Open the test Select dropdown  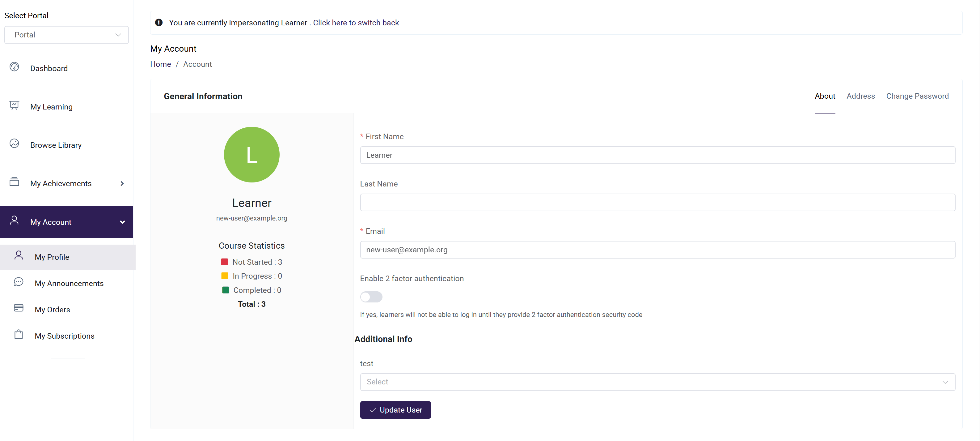point(657,382)
